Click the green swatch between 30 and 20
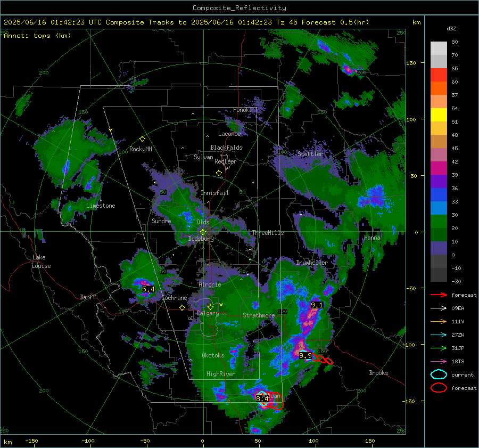 click(x=439, y=221)
